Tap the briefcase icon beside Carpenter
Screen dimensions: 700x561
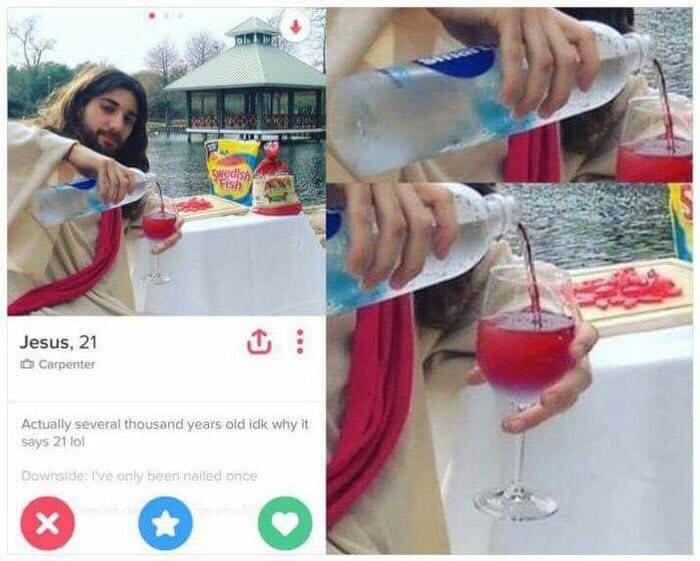click(x=27, y=365)
